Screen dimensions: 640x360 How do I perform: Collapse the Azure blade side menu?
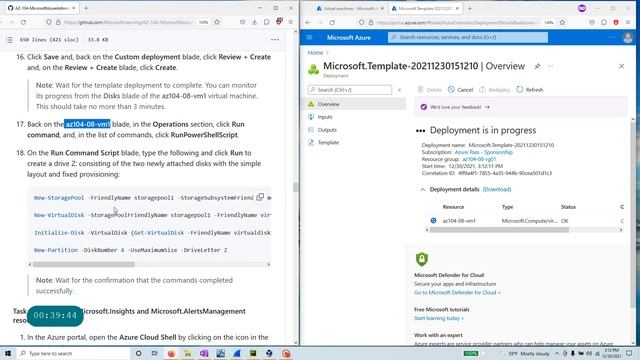point(400,90)
